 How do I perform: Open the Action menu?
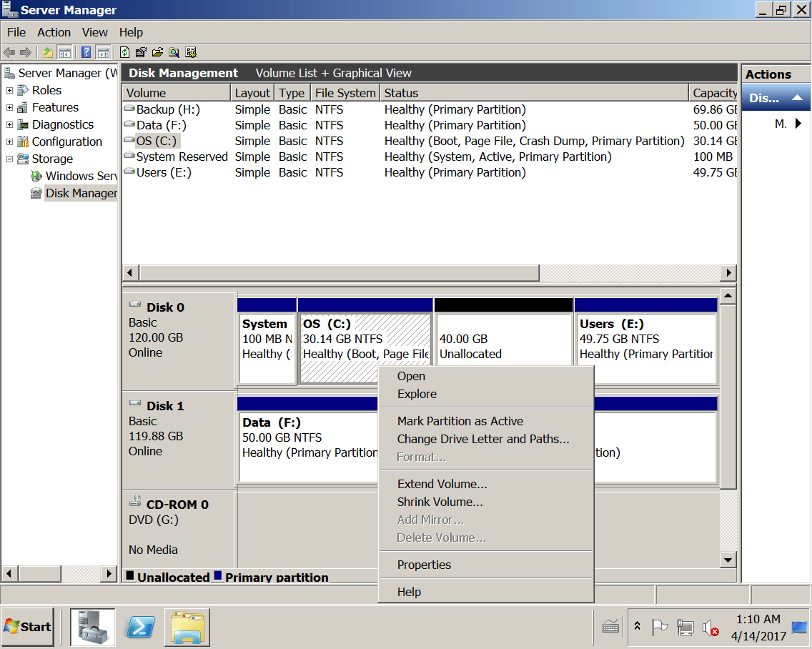point(54,32)
